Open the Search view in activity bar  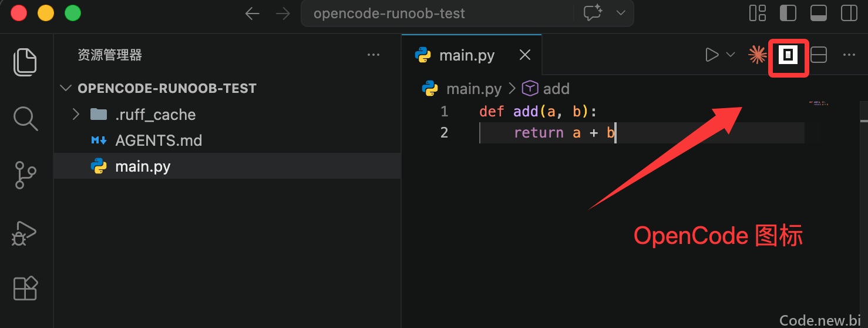(x=25, y=119)
